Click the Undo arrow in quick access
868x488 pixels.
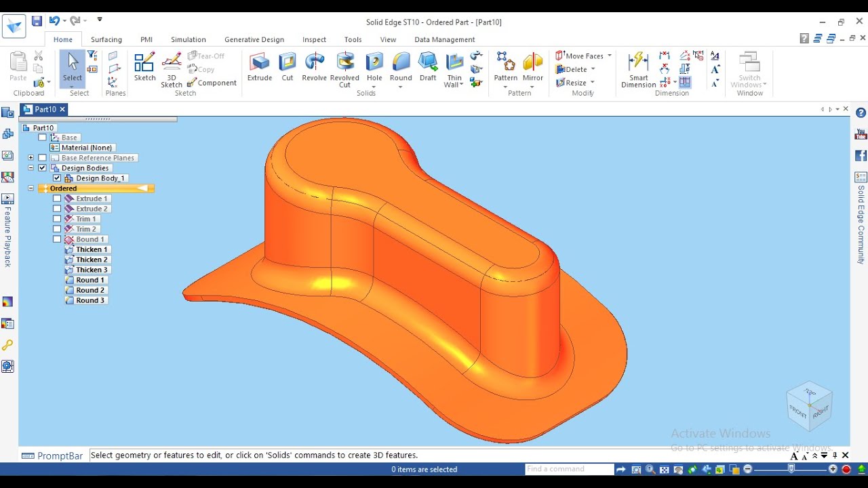(54, 22)
